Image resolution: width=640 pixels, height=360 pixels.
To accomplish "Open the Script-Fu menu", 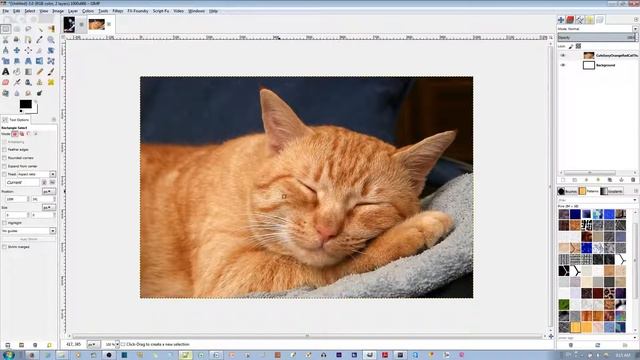I will (x=161, y=11).
